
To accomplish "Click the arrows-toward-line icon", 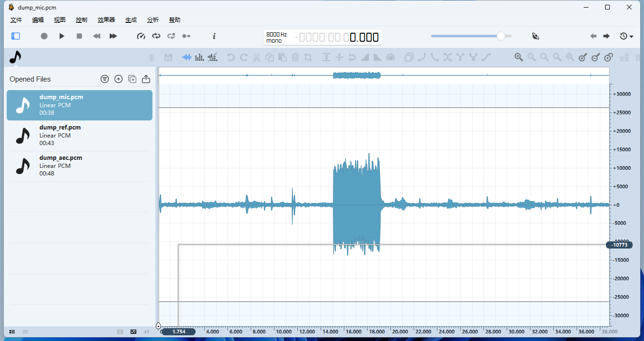I will (x=339, y=57).
